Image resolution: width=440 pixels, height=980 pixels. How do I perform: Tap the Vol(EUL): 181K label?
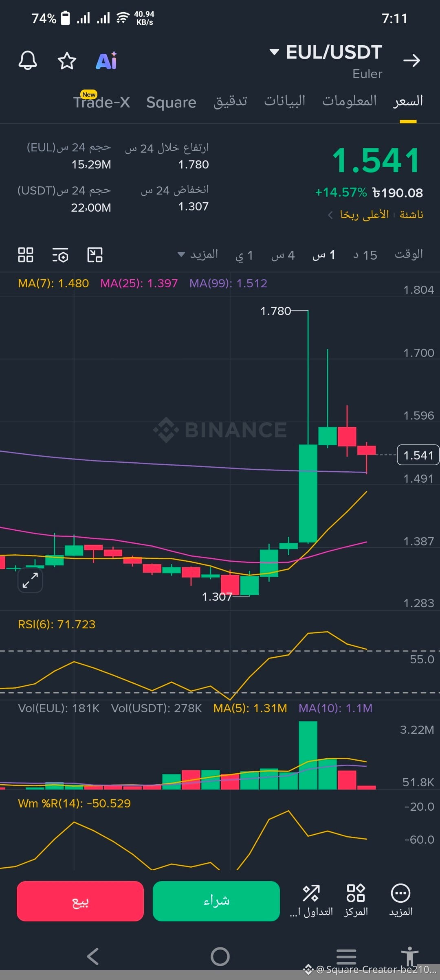click(x=59, y=708)
